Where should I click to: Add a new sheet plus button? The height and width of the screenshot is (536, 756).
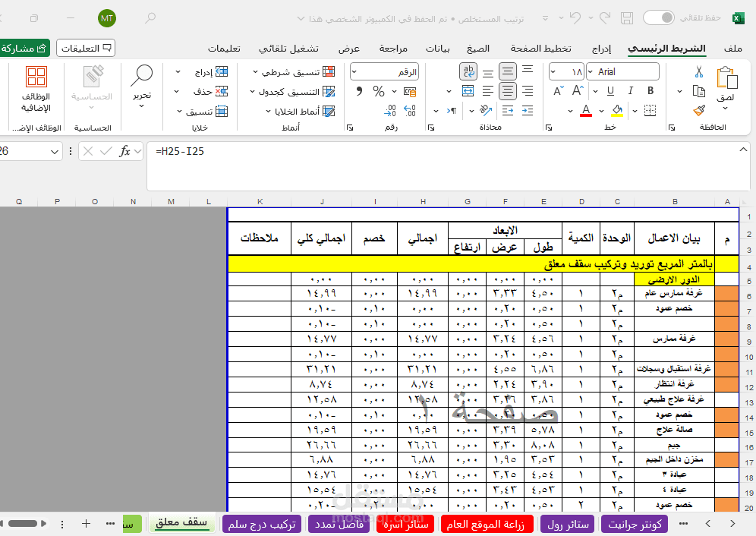coord(86,523)
